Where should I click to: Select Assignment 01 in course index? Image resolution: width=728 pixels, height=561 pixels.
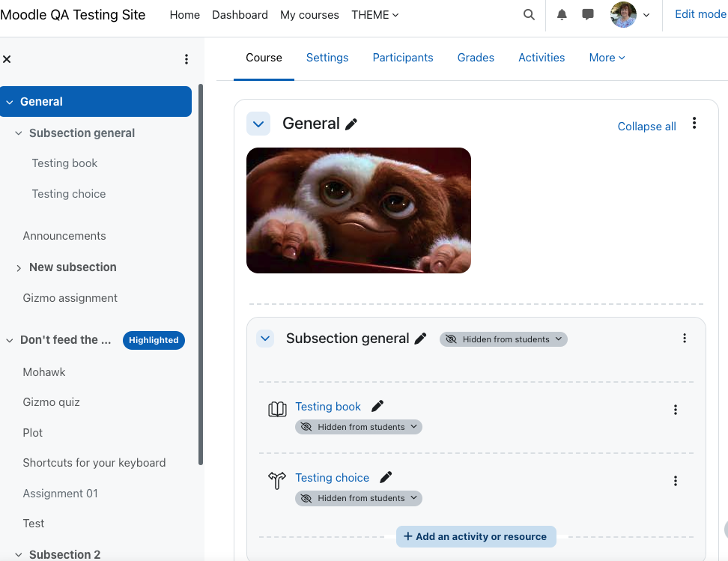(61, 493)
